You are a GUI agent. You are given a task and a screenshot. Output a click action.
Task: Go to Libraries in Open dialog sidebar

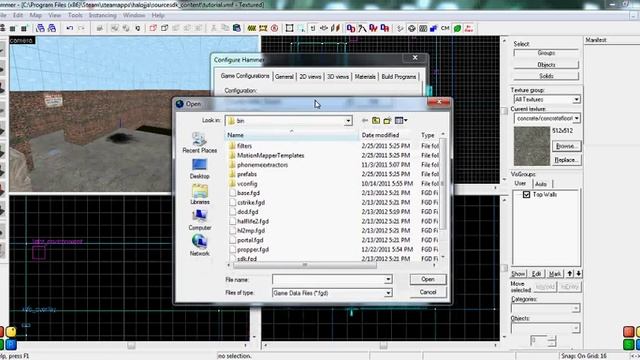tap(200, 194)
